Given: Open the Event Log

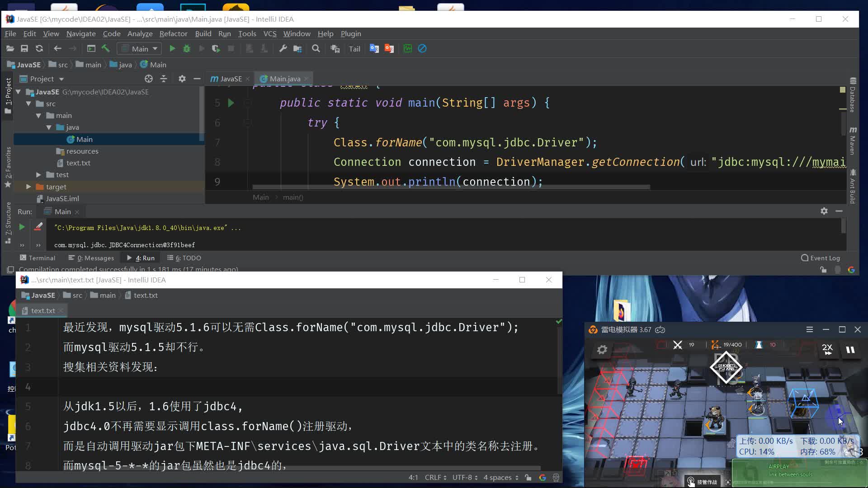Looking at the screenshot, I should (821, 258).
